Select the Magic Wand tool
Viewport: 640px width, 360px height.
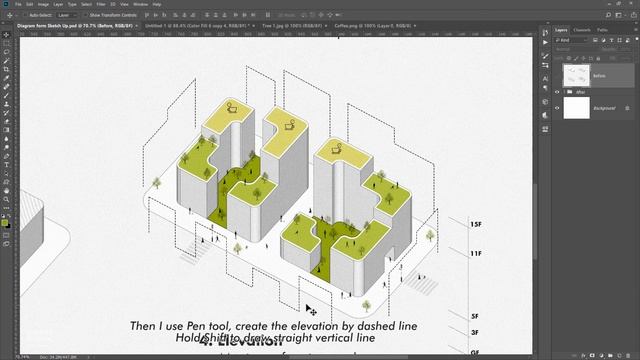click(6, 60)
